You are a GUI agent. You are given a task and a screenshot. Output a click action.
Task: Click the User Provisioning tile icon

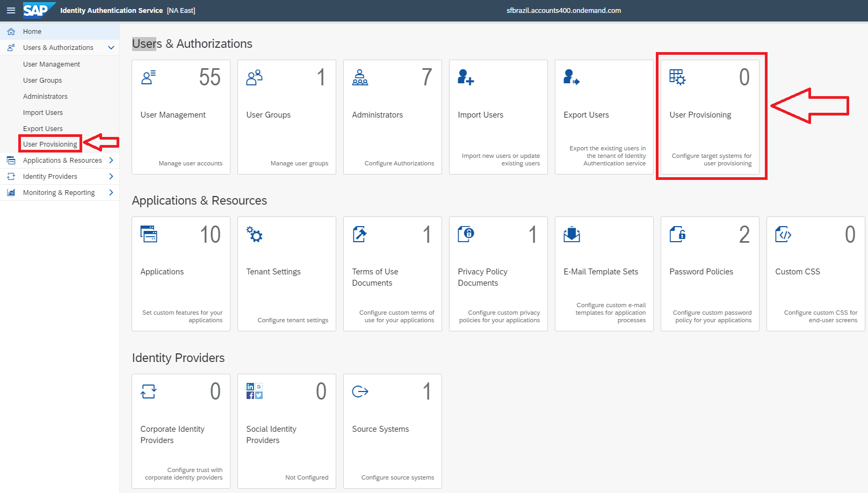(677, 77)
